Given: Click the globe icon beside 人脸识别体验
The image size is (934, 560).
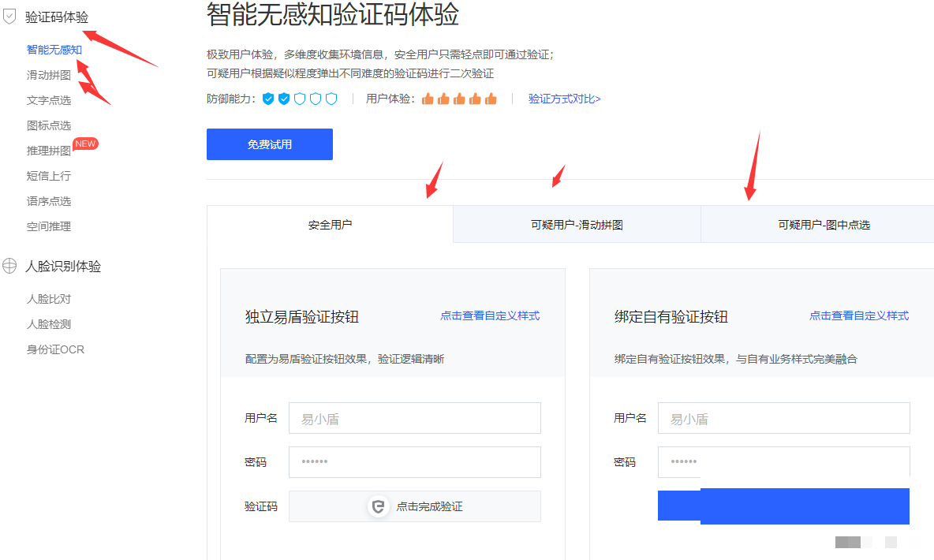Looking at the screenshot, I should tap(9, 266).
